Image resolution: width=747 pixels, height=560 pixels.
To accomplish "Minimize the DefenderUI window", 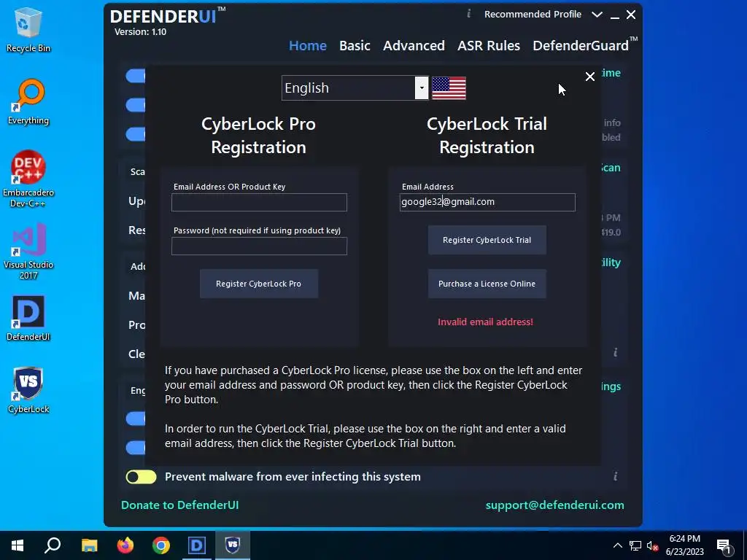I will point(615,16).
